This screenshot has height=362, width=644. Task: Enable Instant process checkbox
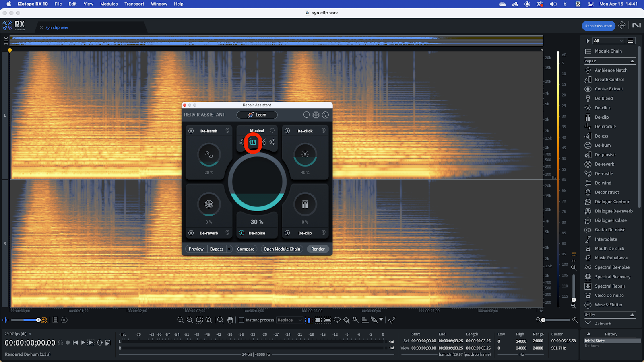coord(242,320)
